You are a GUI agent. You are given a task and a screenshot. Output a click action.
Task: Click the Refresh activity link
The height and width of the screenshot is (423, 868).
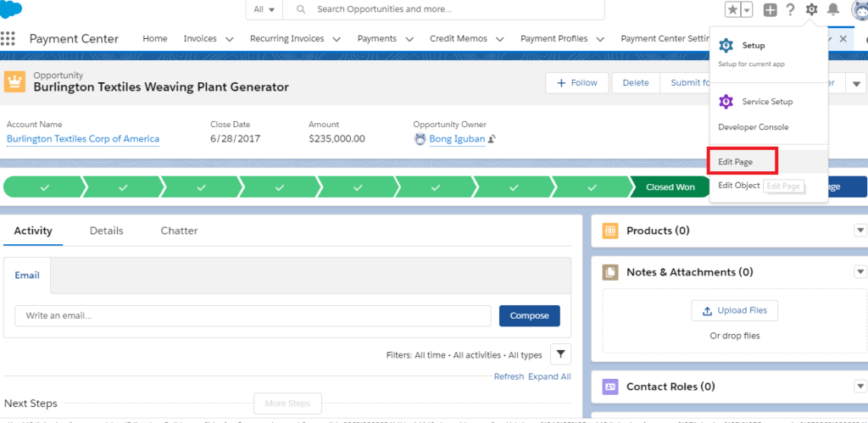509,376
